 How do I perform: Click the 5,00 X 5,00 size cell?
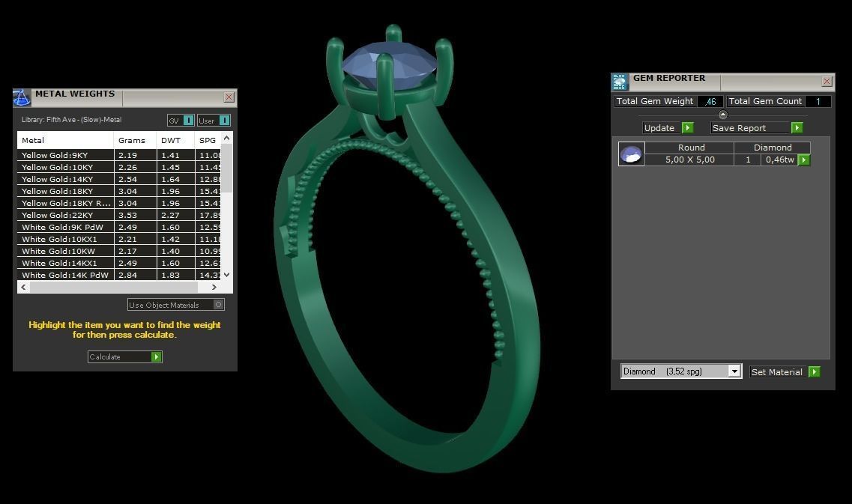coord(689,160)
